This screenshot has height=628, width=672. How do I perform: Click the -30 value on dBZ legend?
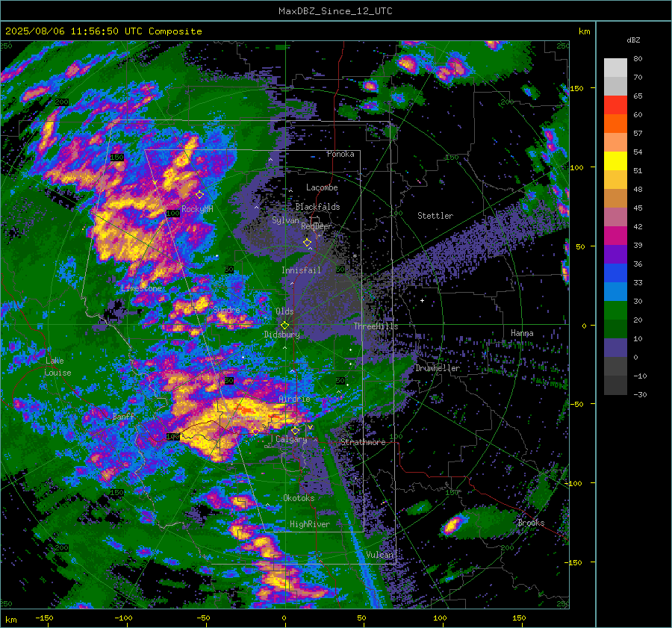(639, 395)
